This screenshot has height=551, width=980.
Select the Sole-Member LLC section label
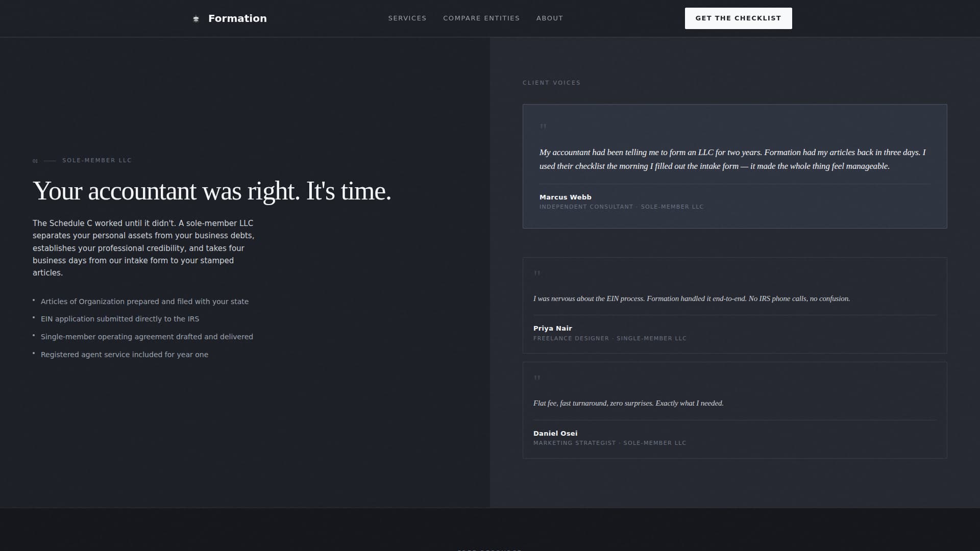pyautogui.click(x=97, y=160)
